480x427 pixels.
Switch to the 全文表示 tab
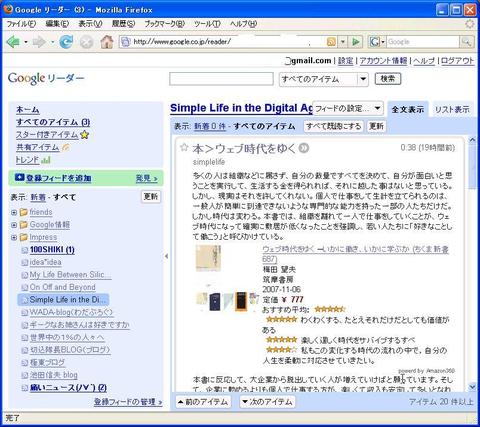pos(408,109)
